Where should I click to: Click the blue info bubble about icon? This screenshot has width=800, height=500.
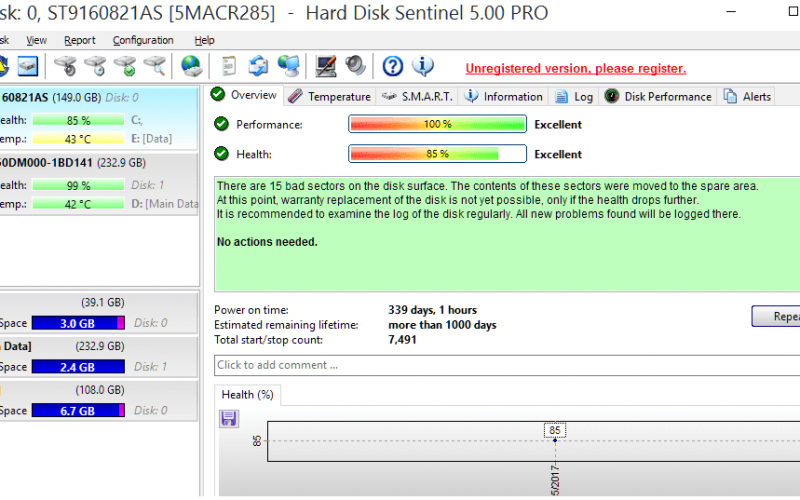423,66
